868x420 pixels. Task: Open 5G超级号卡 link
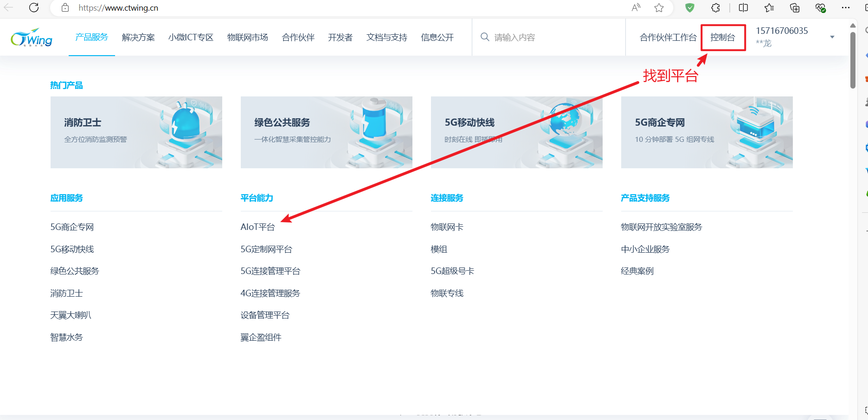[452, 271]
